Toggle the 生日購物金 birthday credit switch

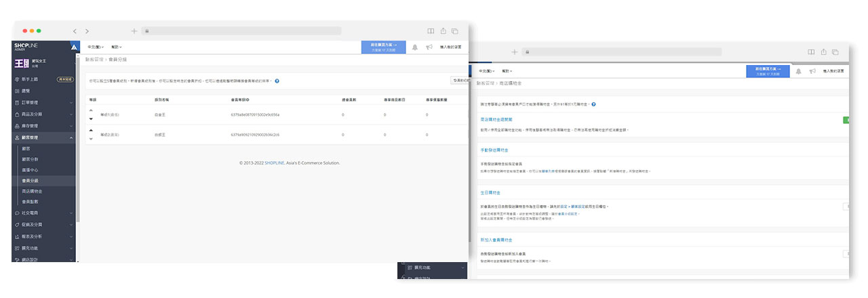tap(846, 206)
